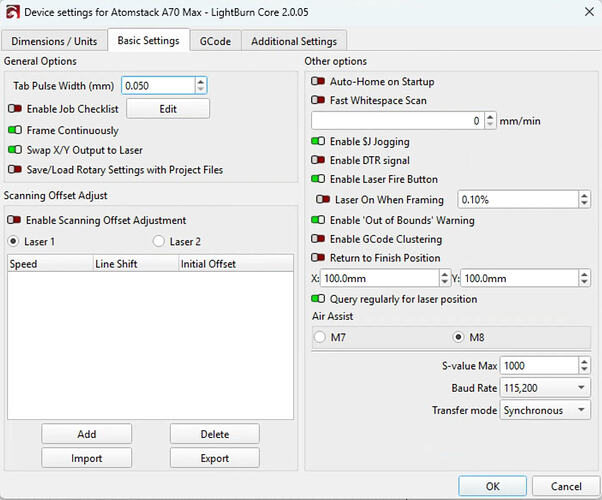
Task: Click the LightBurn app icon in title bar
Action: 12,12
